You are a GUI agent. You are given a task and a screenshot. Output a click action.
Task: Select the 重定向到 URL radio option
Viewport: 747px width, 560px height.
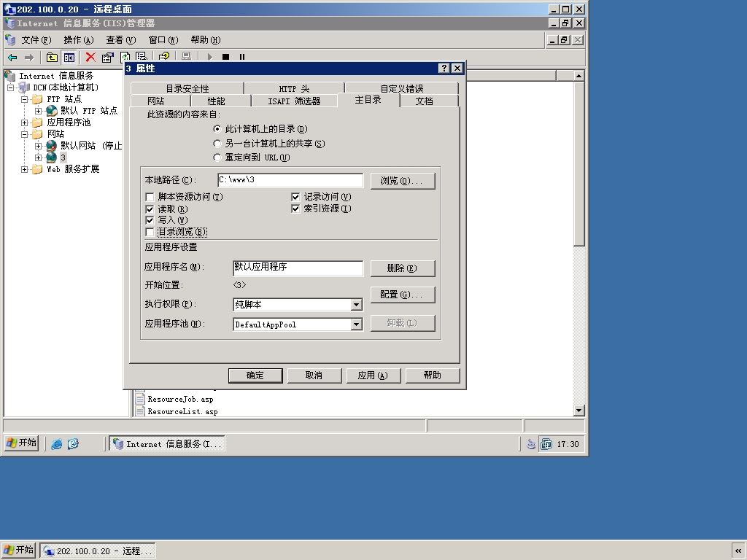(x=217, y=157)
